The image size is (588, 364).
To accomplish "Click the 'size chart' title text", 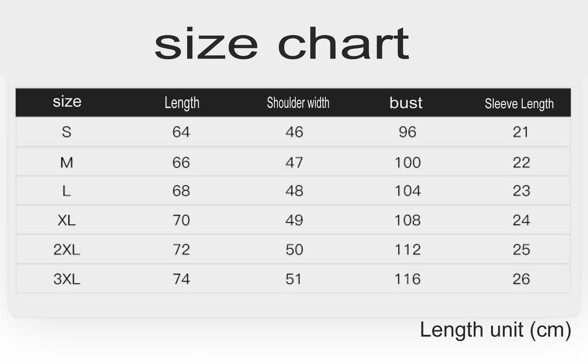I will (281, 44).
